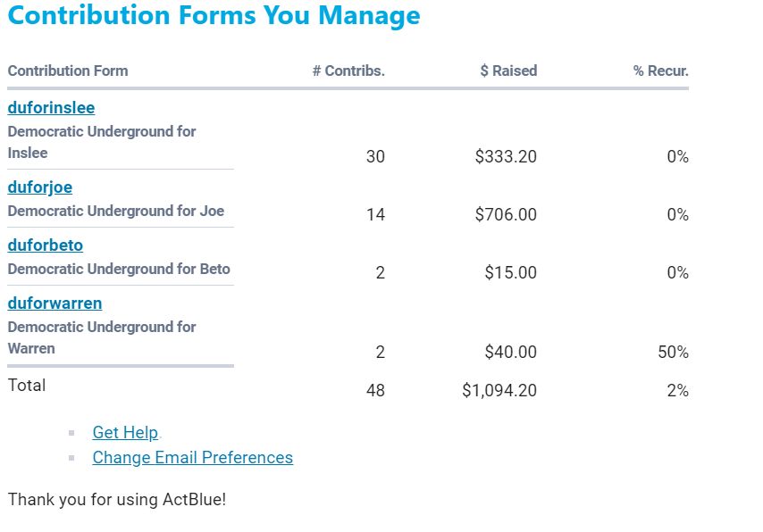This screenshot has height=532, width=763.
Task: Click the $ Raised column header
Action: click(508, 71)
